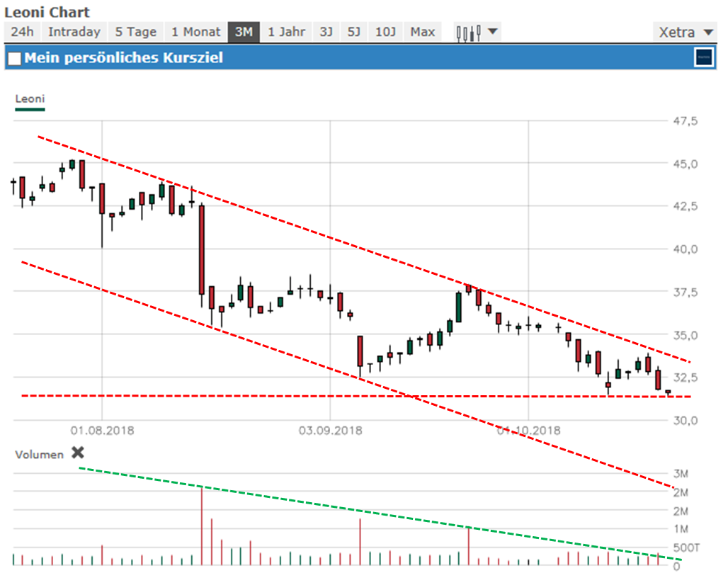Click the largest red volume spike bar
This screenshot has width=728, height=573.
[x=202, y=526]
